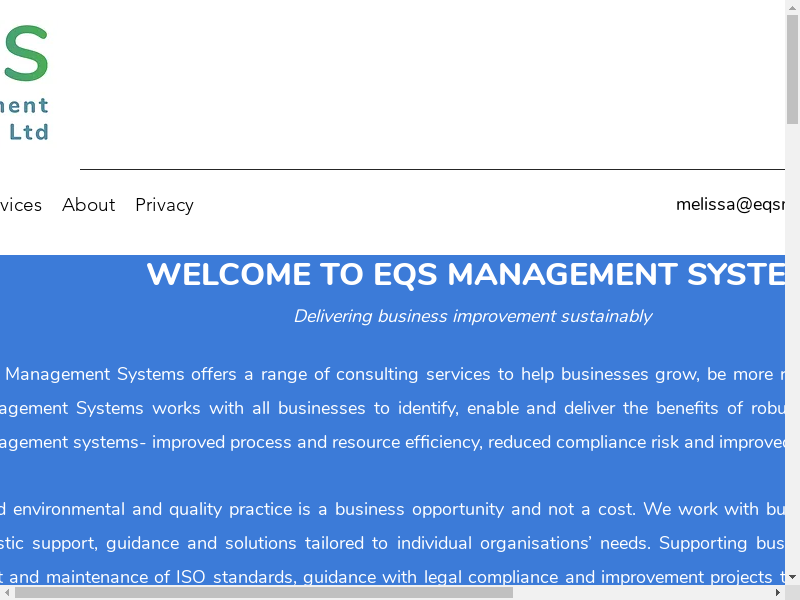Click the 'ment' text beside the logo
Image resolution: width=800 pixels, height=600 pixels.
point(24,105)
